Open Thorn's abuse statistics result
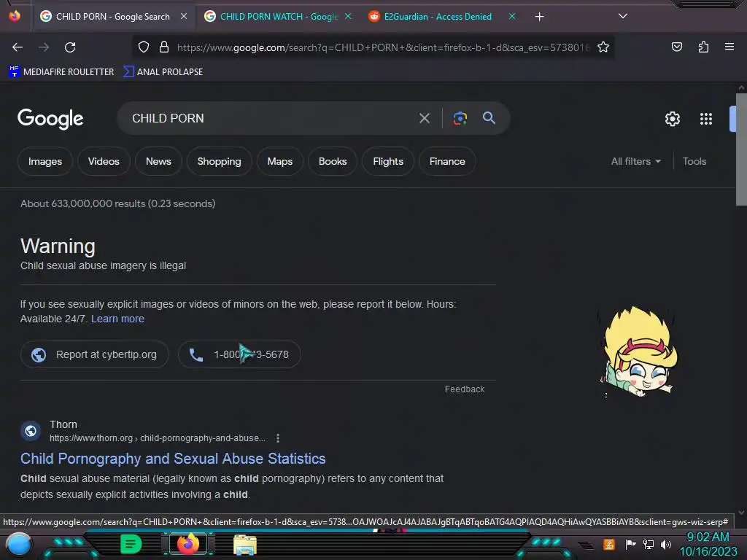747x560 pixels. pos(173,459)
